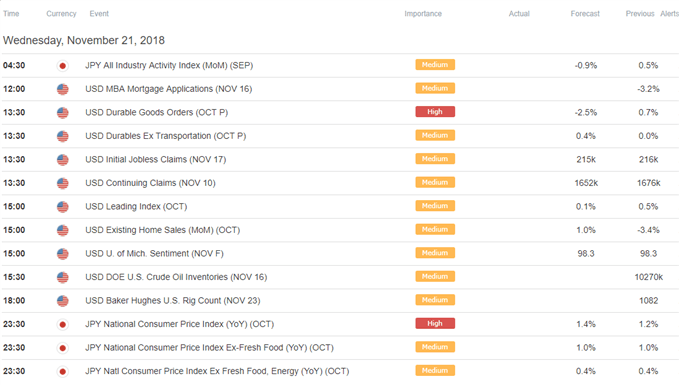Click the US flag for DOE Crude Oil Inventories
The image size is (679, 385).
point(63,277)
